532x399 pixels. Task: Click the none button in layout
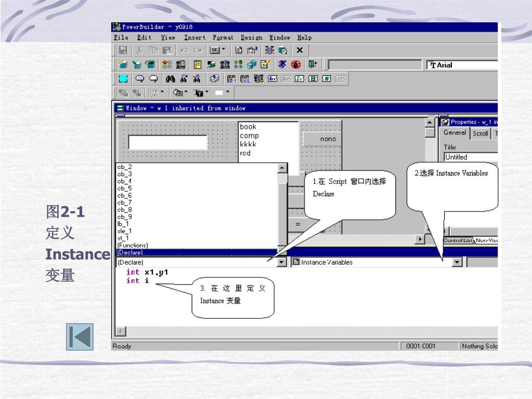pos(322,139)
